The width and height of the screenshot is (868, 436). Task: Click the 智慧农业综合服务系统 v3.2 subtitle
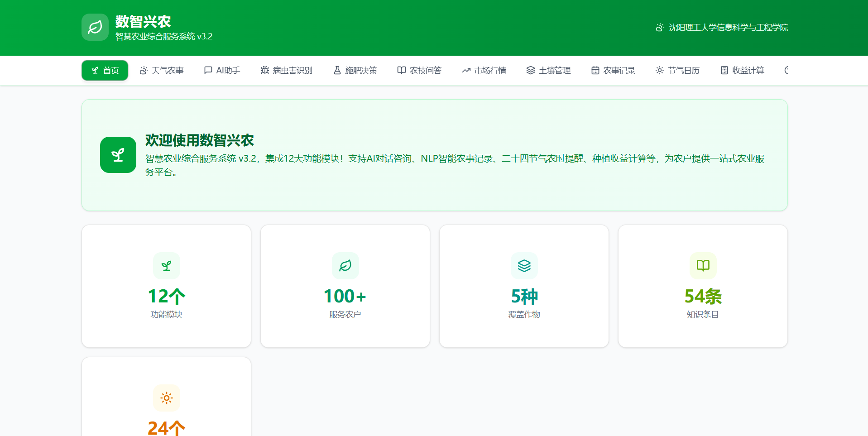coord(164,36)
